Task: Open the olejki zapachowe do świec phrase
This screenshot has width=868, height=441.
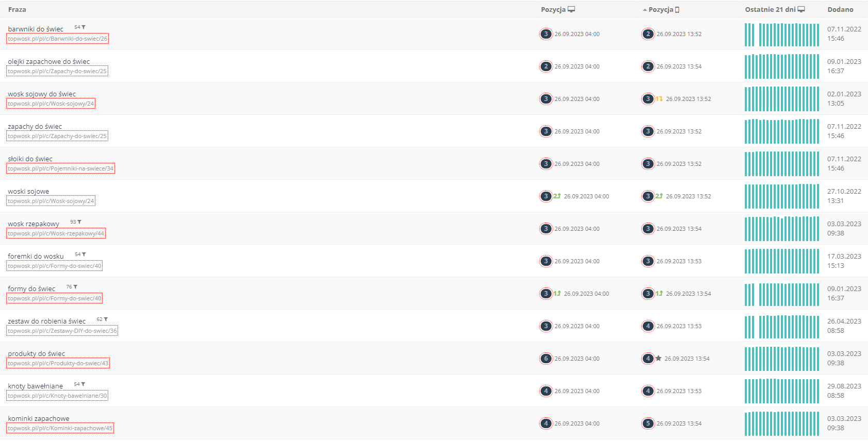Action: [x=48, y=61]
